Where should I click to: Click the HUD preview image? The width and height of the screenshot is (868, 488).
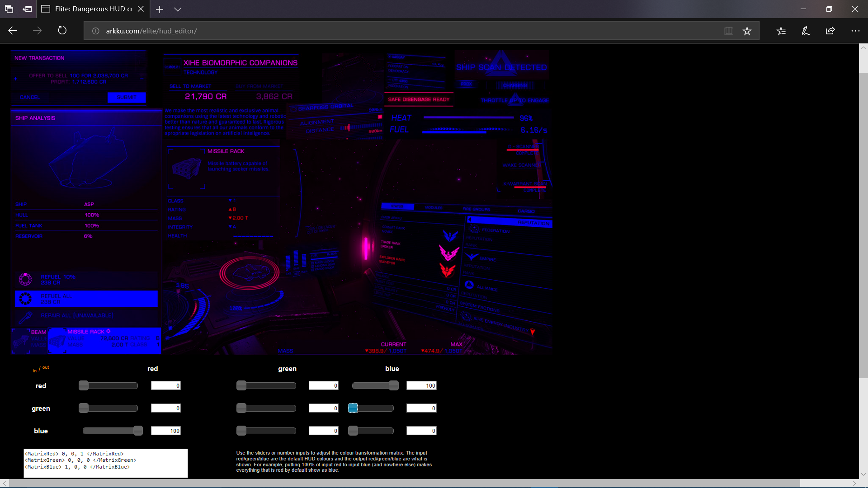[x=282, y=202]
